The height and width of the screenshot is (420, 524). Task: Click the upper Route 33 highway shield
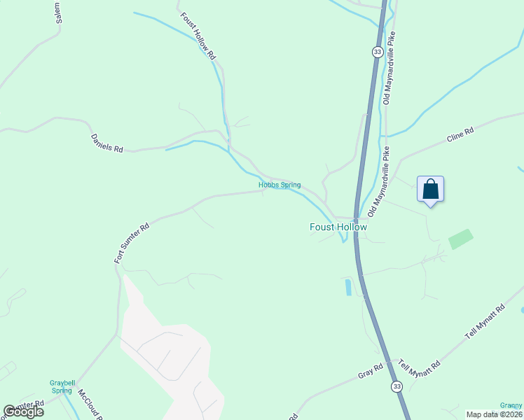[378, 52]
